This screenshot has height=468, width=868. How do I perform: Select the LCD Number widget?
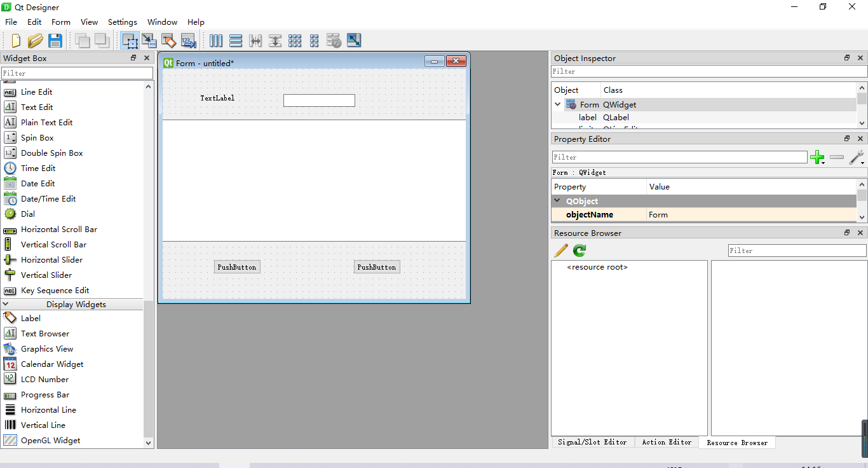[x=44, y=379]
